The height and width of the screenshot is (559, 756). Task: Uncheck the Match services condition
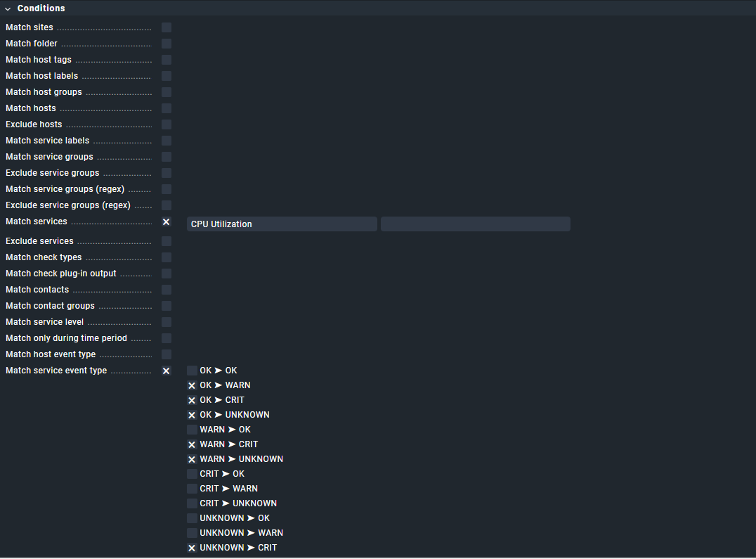click(x=167, y=221)
